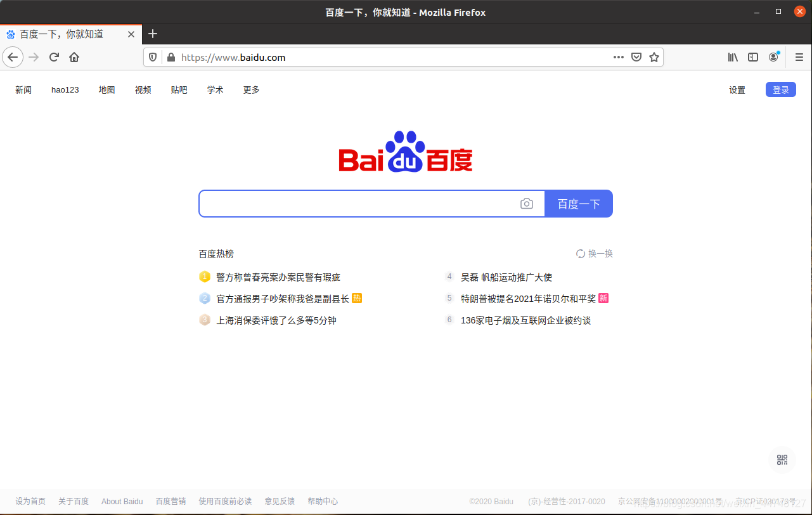
Task: Open the 新闻 nav link
Action: point(23,90)
